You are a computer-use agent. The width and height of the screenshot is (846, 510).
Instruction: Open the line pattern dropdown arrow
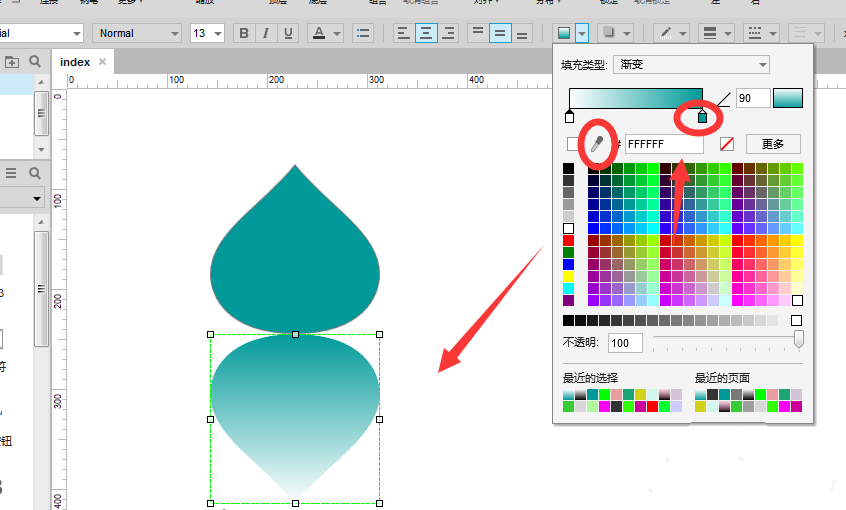pos(773,33)
